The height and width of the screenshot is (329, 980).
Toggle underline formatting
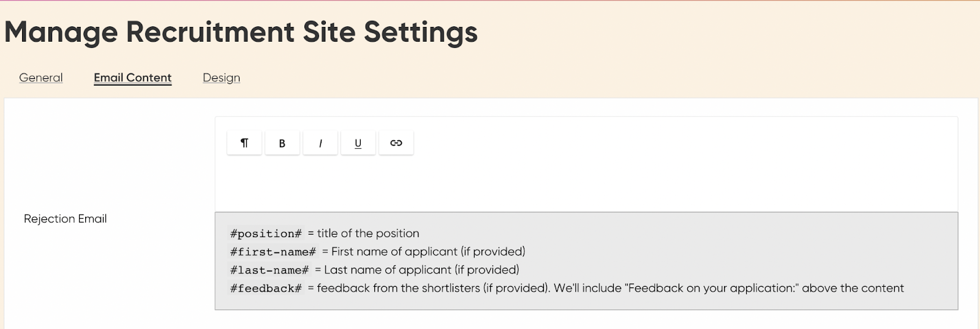pos(358,143)
